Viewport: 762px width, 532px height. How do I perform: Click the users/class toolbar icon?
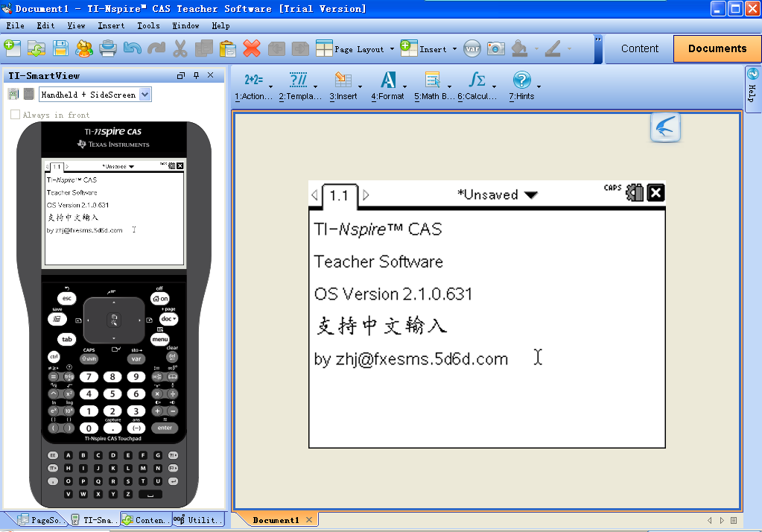click(x=84, y=48)
